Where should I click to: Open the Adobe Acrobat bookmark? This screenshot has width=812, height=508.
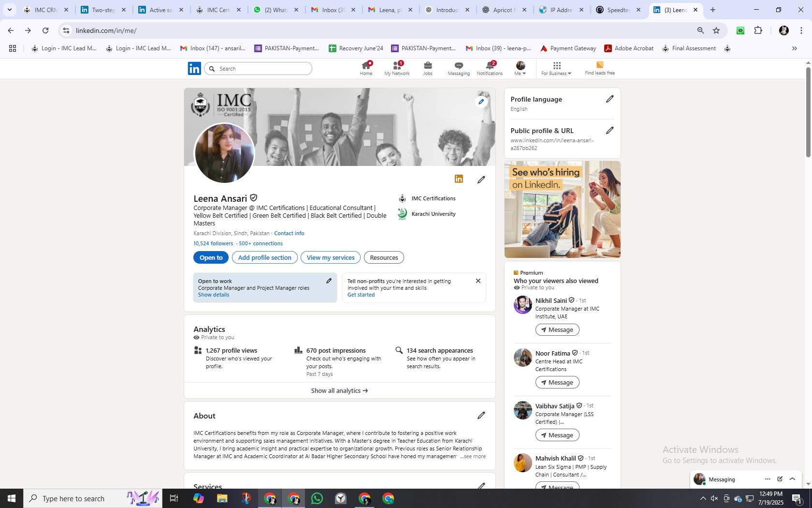(628, 48)
